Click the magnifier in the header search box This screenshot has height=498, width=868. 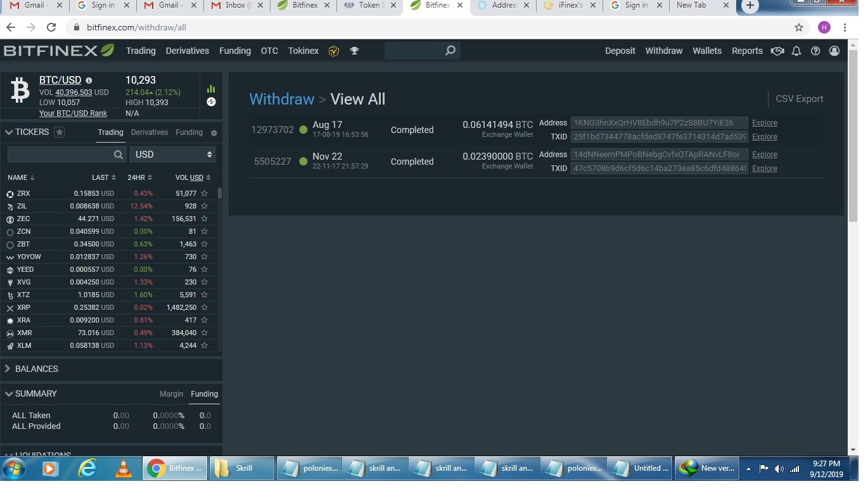(450, 51)
